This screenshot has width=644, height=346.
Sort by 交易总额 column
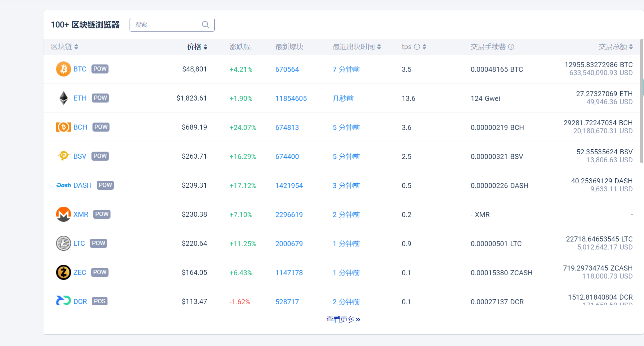[x=631, y=47]
